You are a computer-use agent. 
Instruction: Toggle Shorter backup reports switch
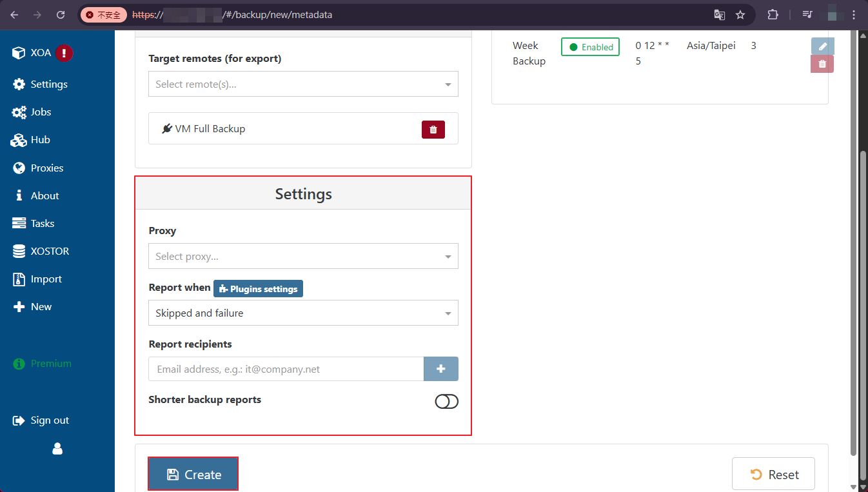(446, 402)
